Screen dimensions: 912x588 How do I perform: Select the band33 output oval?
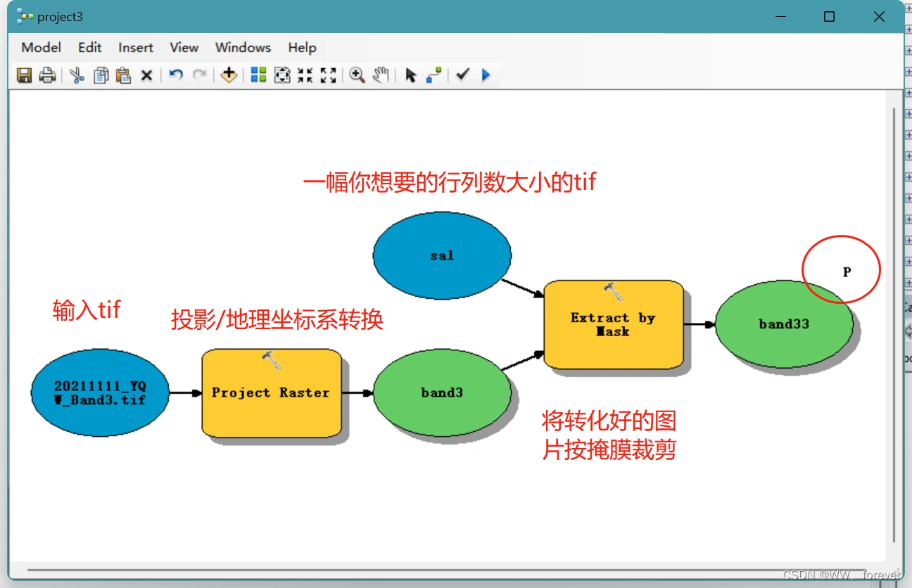click(784, 324)
